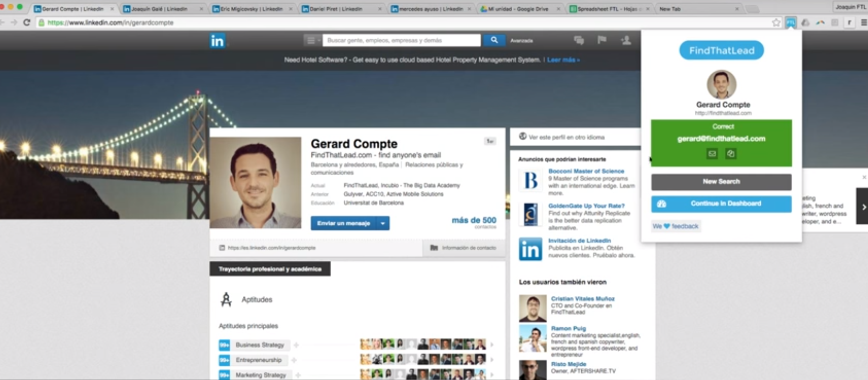Click the LinkedIn logo in header
This screenshot has width=868, height=380.
tap(217, 40)
